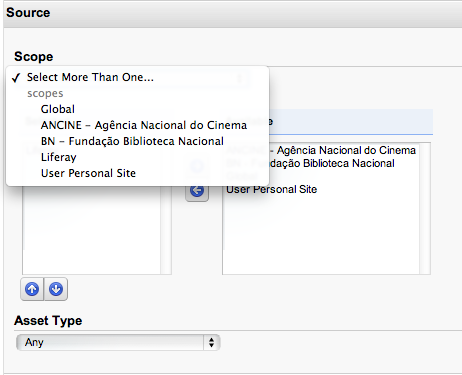Choose 'Select More Than One...' menu option

click(137, 77)
